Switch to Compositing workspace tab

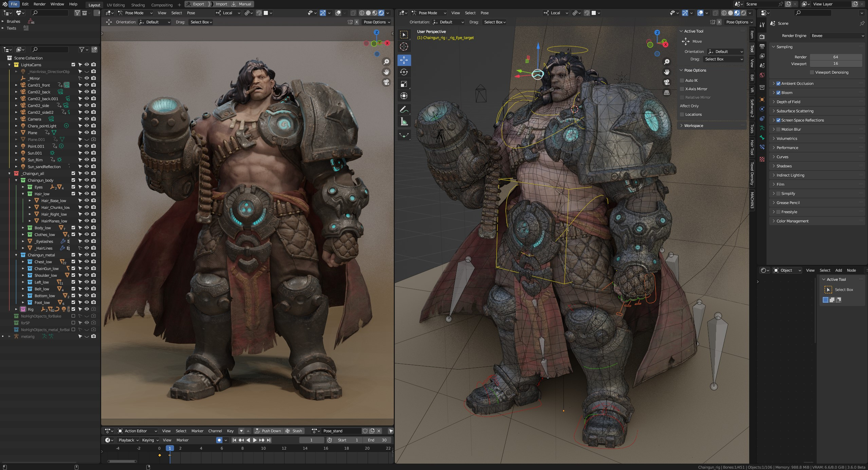click(x=162, y=5)
